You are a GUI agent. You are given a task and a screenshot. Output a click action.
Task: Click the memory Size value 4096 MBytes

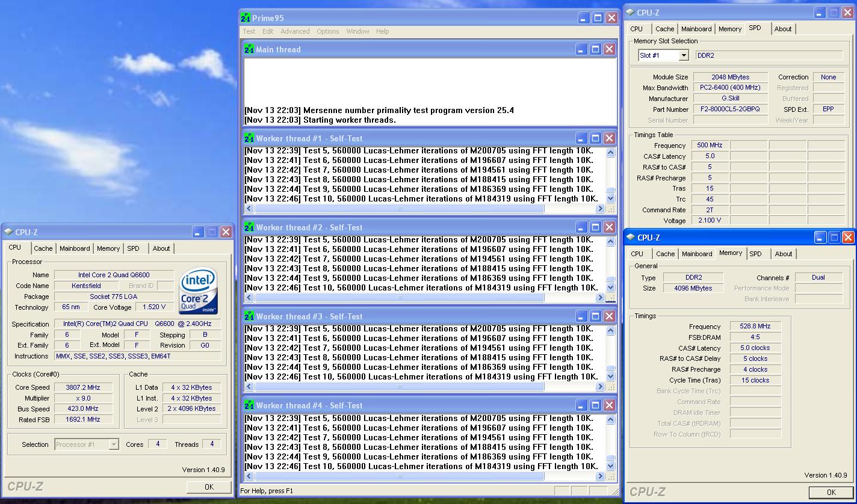pos(693,288)
